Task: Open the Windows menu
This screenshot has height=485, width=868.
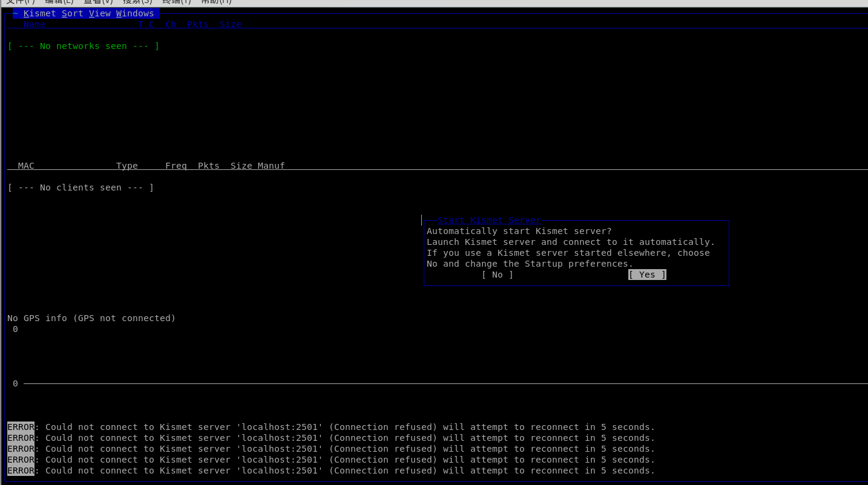Action: point(135,13)
